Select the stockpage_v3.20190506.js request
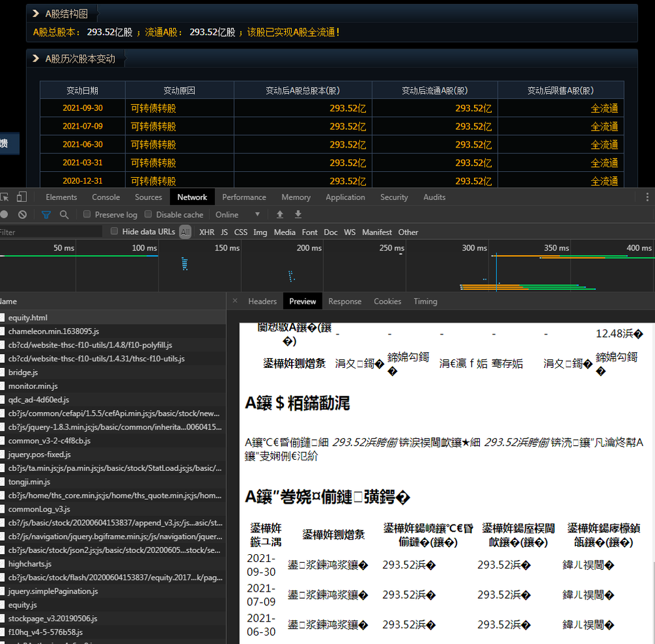655x644 pixels. (113, 618)
